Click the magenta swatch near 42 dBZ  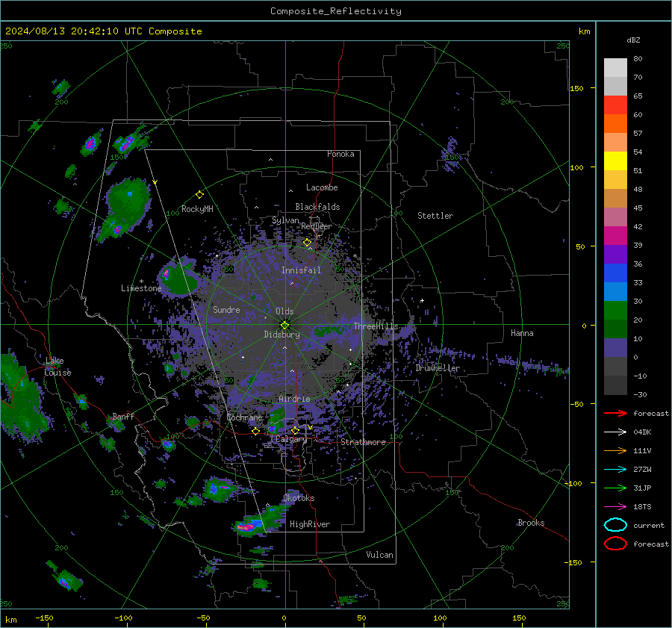(x=615, y=236)
